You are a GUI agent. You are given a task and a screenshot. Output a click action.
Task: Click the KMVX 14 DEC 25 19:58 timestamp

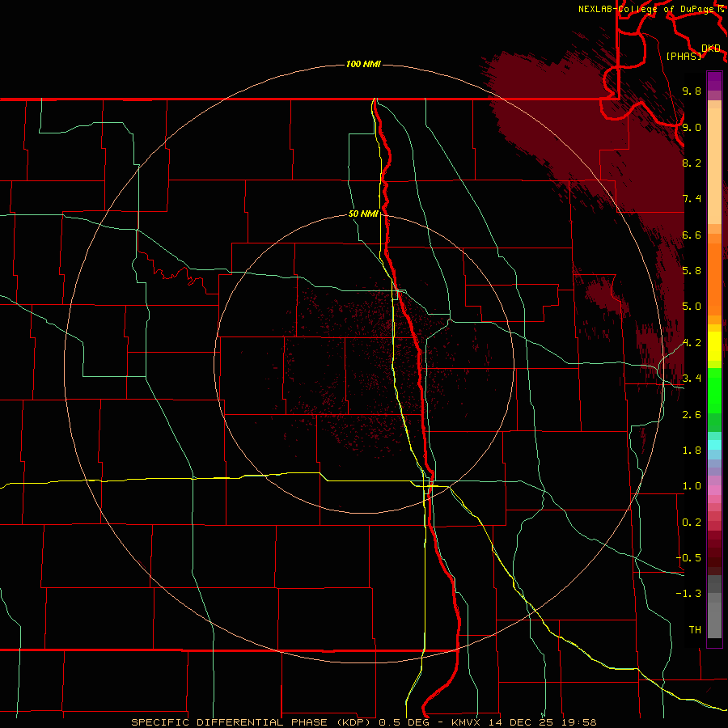pyautogui.click(x=523, y=722)
